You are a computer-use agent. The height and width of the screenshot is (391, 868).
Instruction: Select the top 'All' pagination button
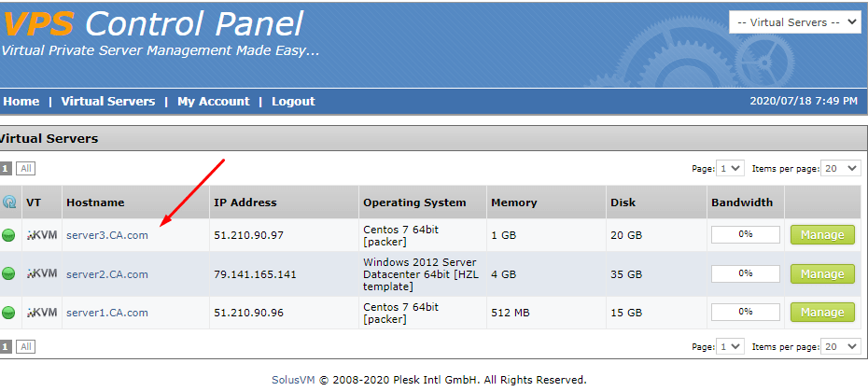25,168
